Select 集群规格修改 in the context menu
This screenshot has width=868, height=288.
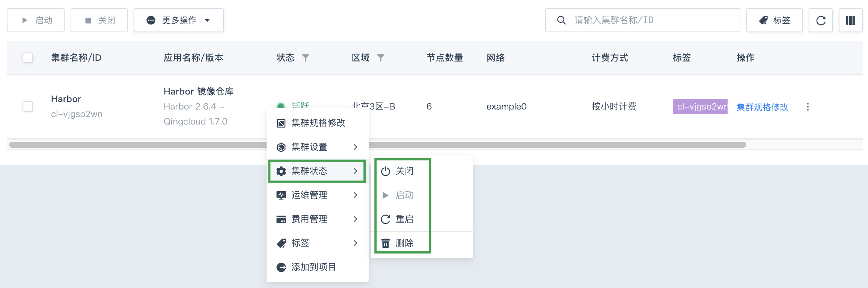318,123
